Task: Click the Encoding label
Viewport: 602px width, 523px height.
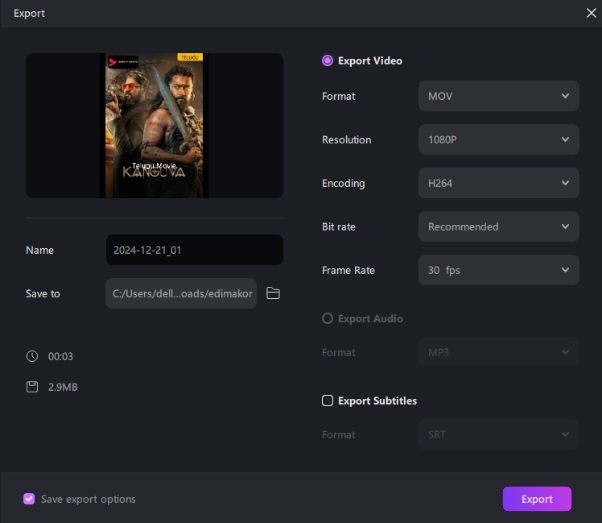Action: [x=344, y=184]
